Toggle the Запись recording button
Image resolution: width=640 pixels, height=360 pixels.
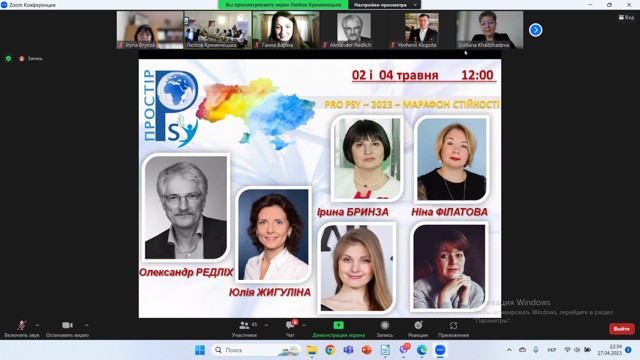[384, 329]
